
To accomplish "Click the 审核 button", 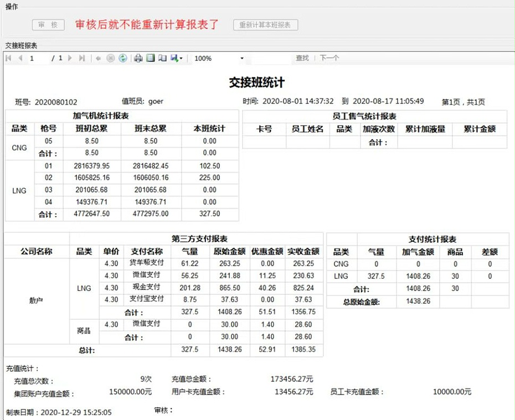I will pyautogui.click(x=48, y=25).
